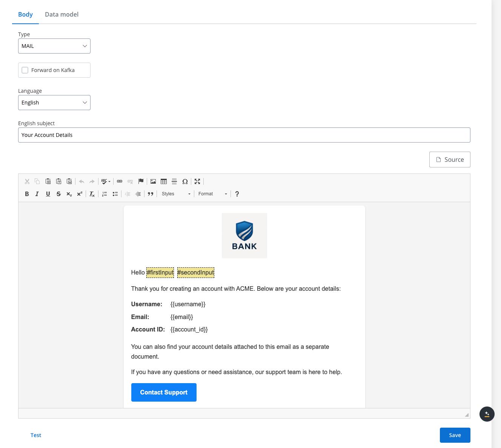Click the Unlink icon
501x448 pixels.
(x=130, y=181)
